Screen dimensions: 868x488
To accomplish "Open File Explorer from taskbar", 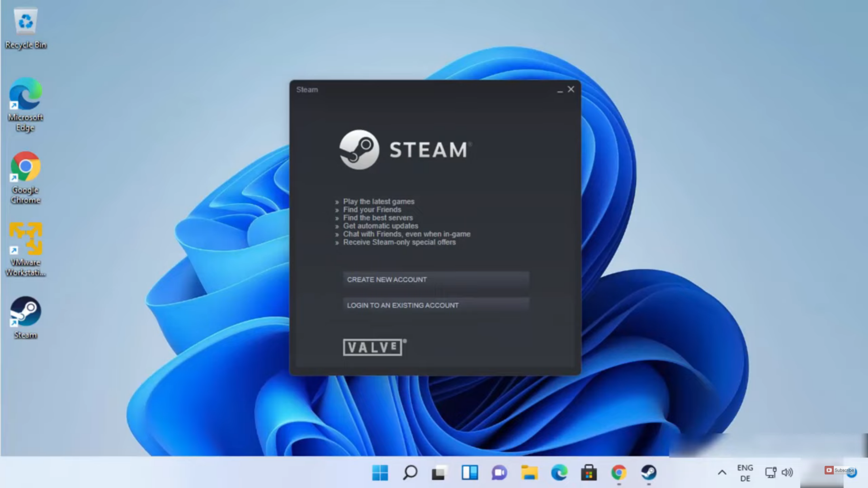I will [x=529, y=473].
